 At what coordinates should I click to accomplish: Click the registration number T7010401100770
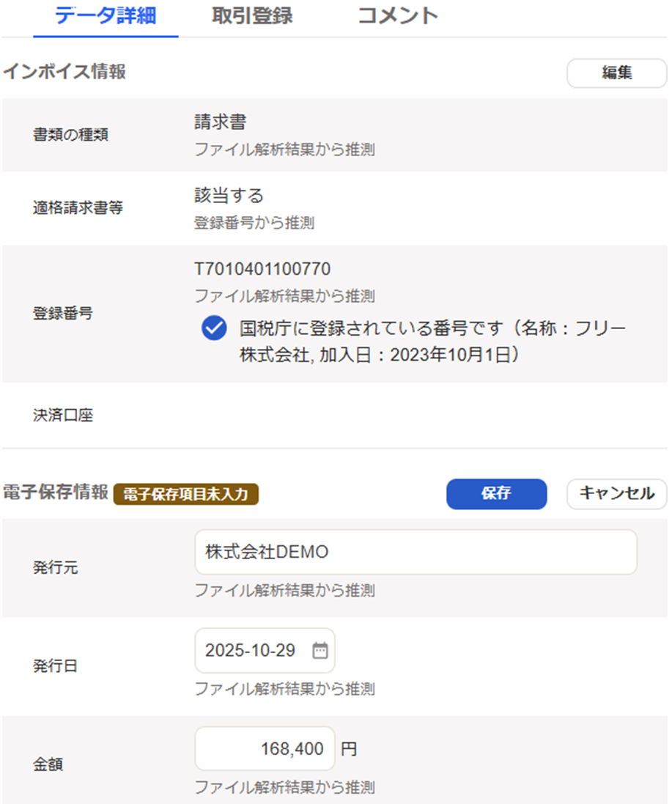click(x=262, y=269)
